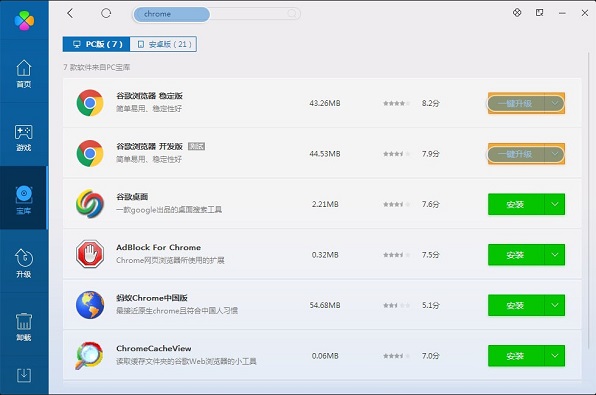Image resolution: width=596 pixels, height=395 pixels.
Task: Install 谷歌桌面
Action: point(516,204)
